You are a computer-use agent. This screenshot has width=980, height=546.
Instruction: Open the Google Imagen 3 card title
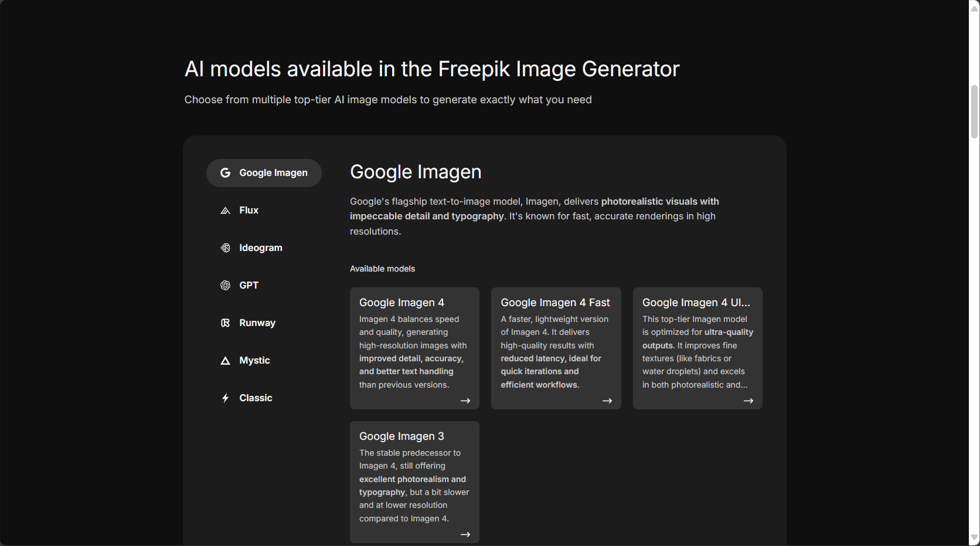click(x=401, y=436)
